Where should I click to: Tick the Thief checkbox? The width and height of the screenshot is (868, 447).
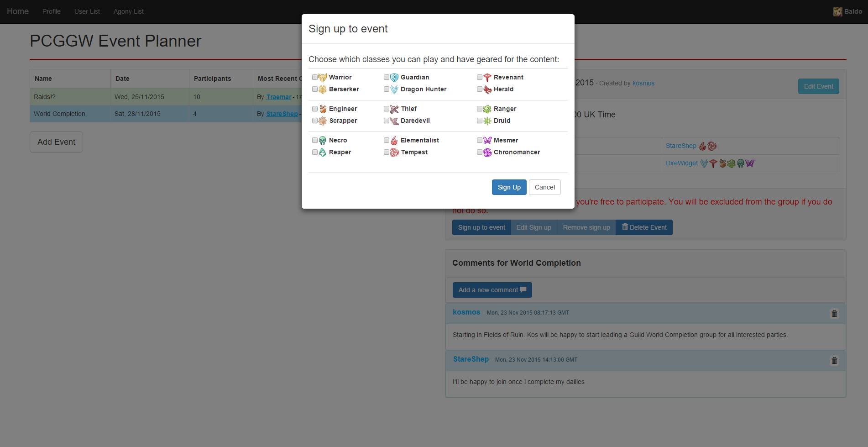click(387, 109)
